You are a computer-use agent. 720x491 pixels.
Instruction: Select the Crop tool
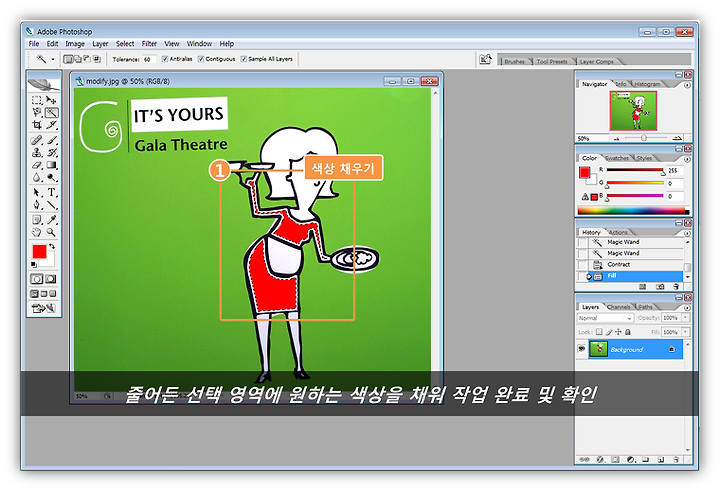pos(37,125)
